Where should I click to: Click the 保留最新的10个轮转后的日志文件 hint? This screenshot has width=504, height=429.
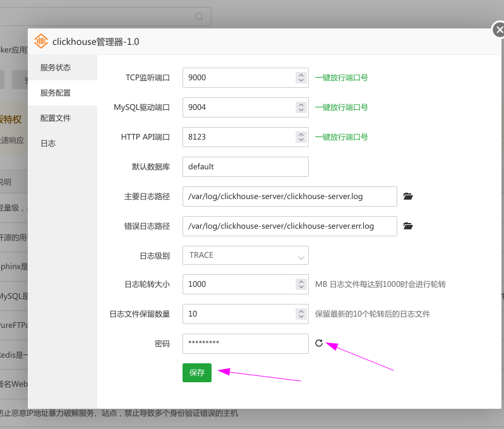pos(372,314)
